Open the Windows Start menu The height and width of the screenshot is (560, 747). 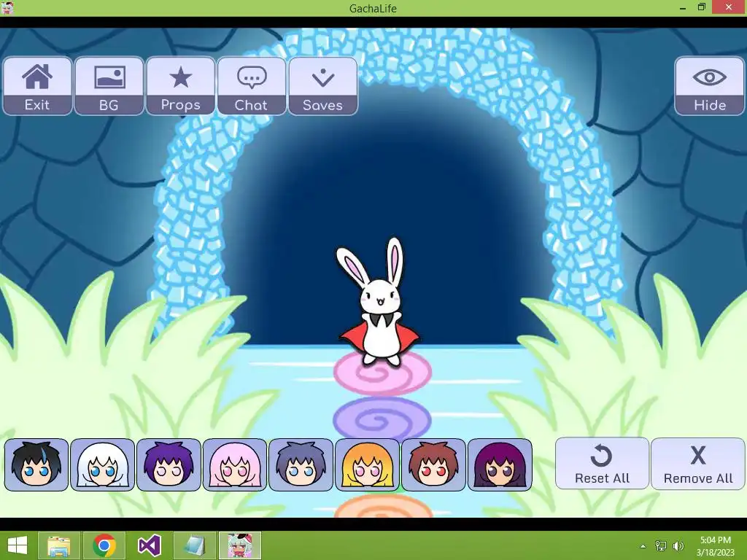coord(18,545)
